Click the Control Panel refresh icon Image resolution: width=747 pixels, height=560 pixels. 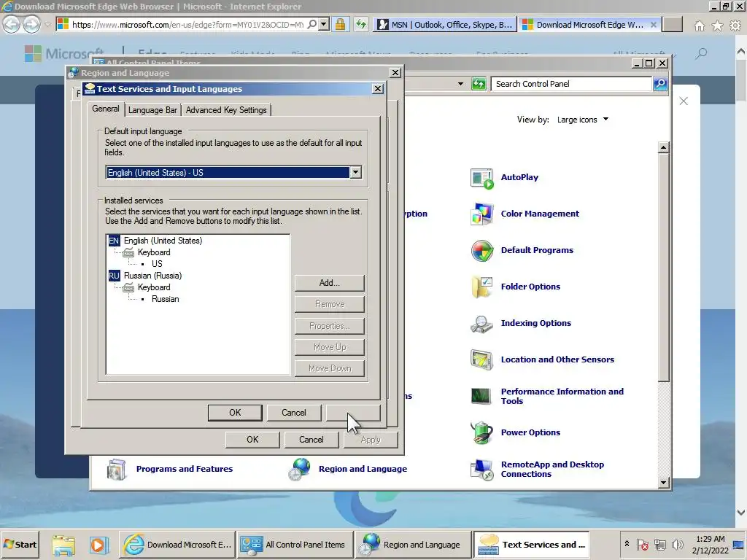pos(479,84)
